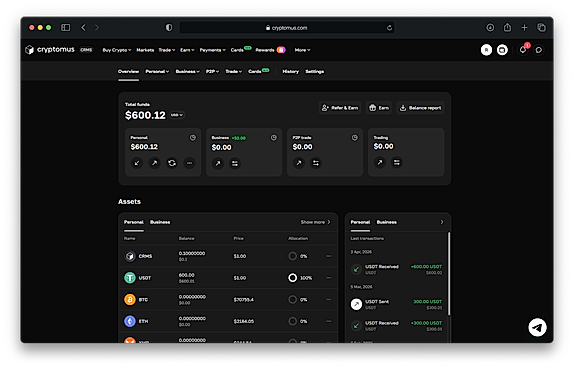
Task: Click the ETH token icon in assets
Action: point(130,321)
